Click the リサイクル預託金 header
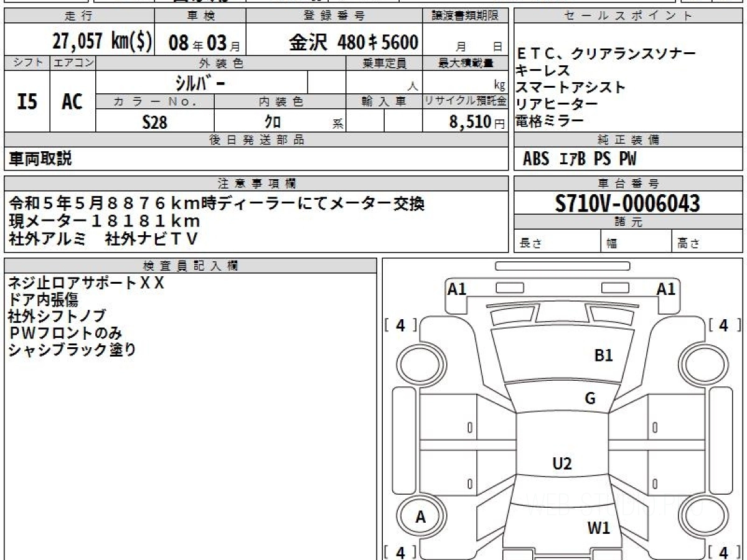Image resolution: width=747 pixels, height=560 pixels. (466, 101)
